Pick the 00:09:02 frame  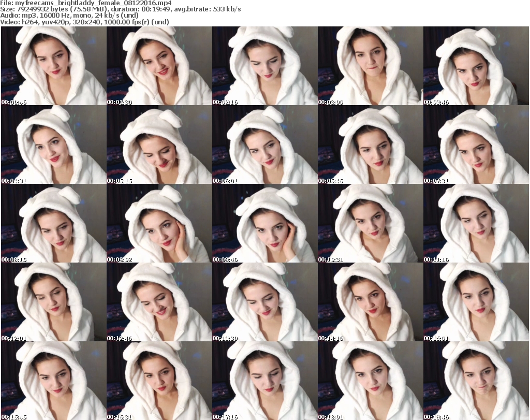(159, 223)
